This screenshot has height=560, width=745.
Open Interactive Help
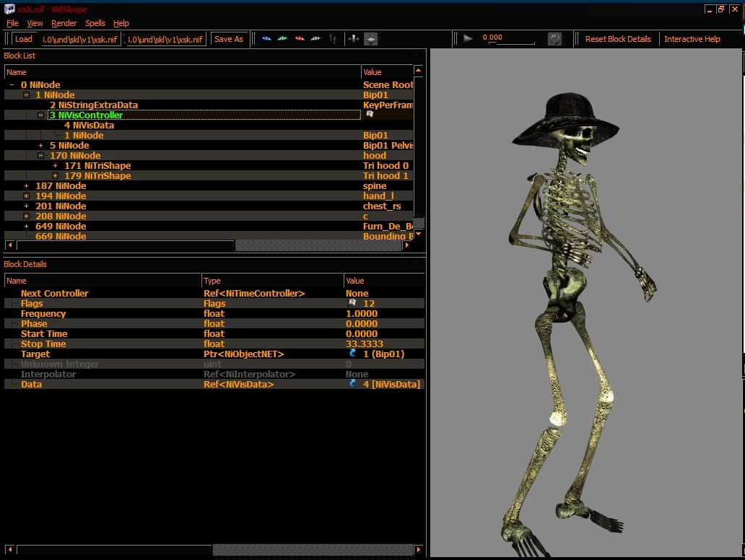click(692, 39)
